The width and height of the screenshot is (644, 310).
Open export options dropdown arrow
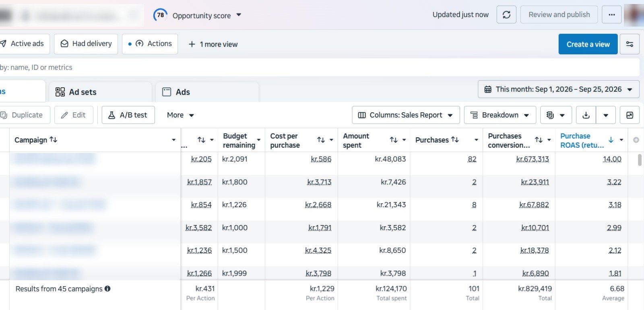click(606, 115)
